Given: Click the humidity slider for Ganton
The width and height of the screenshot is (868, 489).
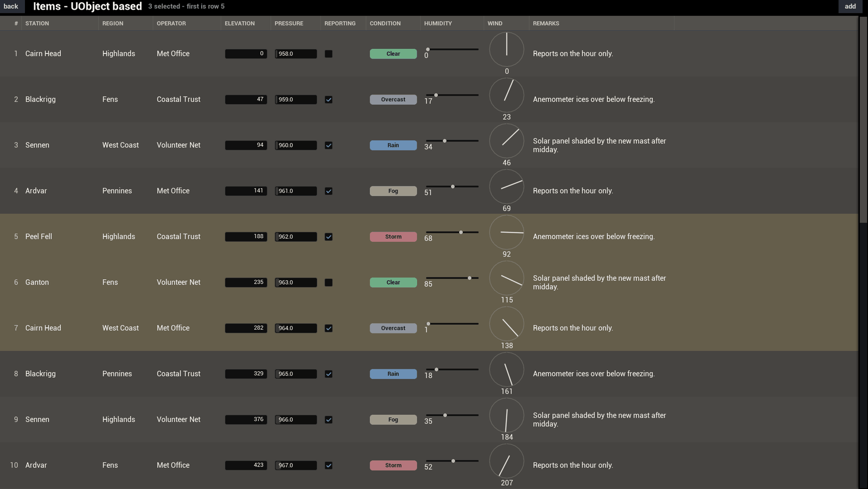Looking at the screenshot, I should coord(452,278).
